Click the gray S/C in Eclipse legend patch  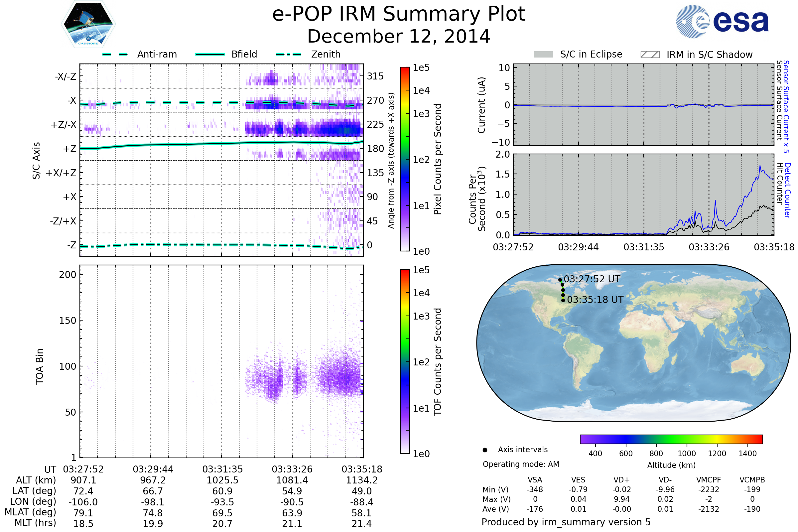[x=543, y=55]
